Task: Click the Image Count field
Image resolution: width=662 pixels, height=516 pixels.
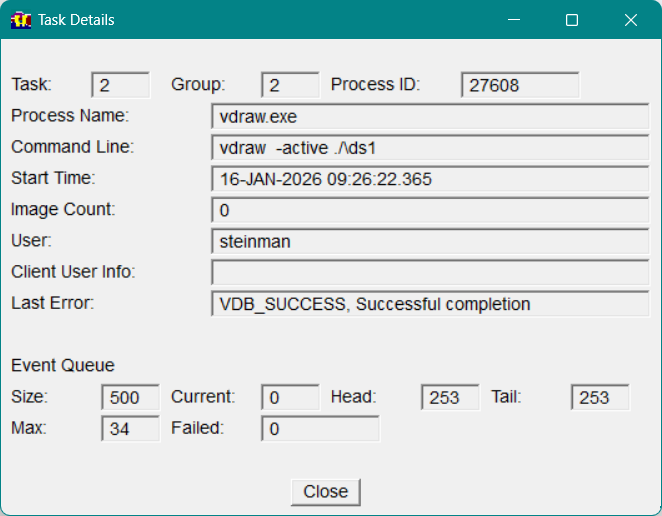Action: coord(430,210)
